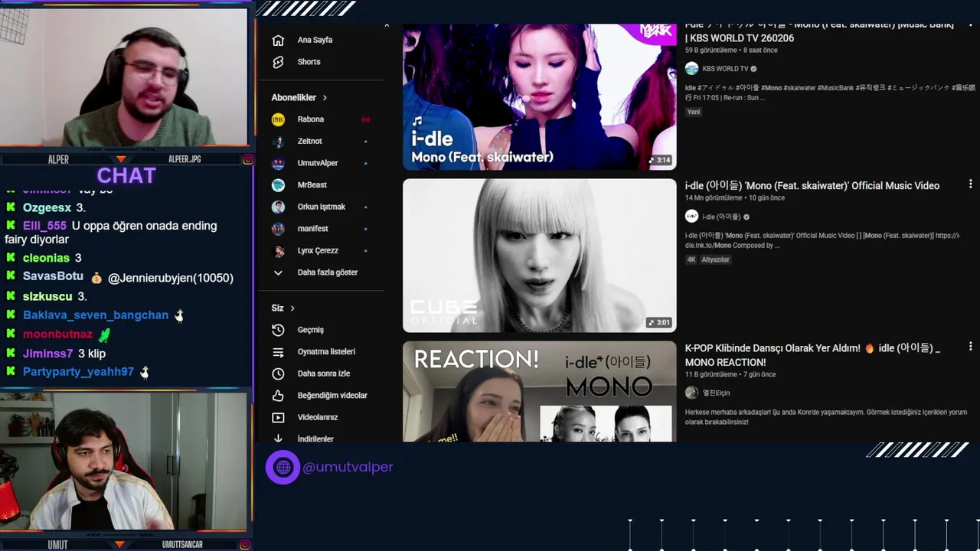Click chat username cleonias
This screenshot has height=551, width=980.
[x=46, y=258]
